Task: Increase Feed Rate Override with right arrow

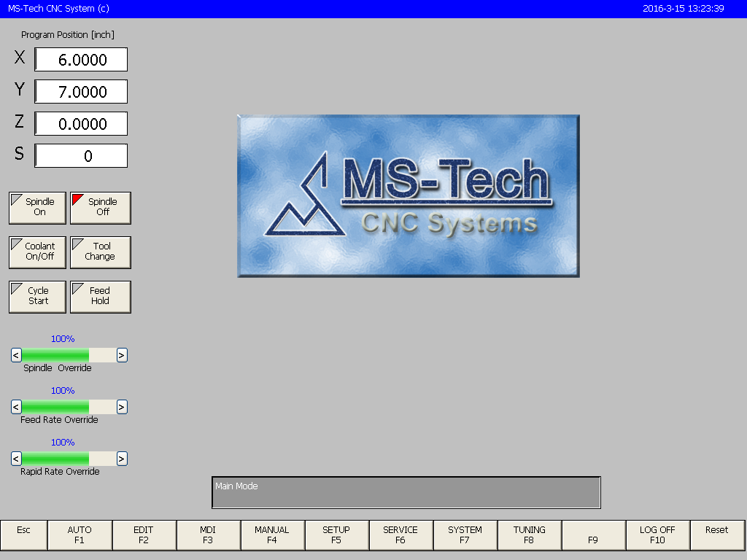Action: (122, 407)
